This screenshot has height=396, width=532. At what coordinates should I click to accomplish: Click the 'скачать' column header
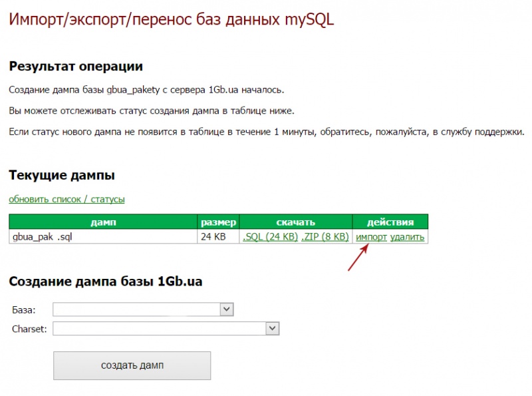295,222
